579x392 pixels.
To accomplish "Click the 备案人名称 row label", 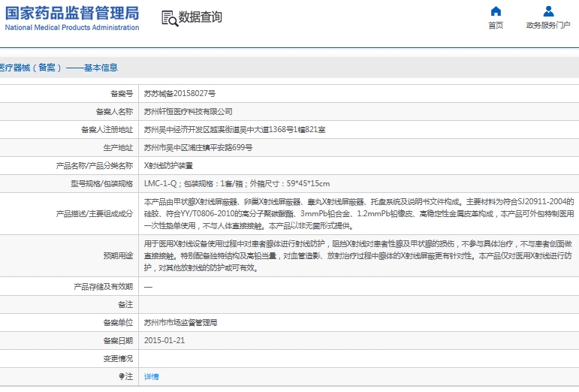I will point(114,111).
